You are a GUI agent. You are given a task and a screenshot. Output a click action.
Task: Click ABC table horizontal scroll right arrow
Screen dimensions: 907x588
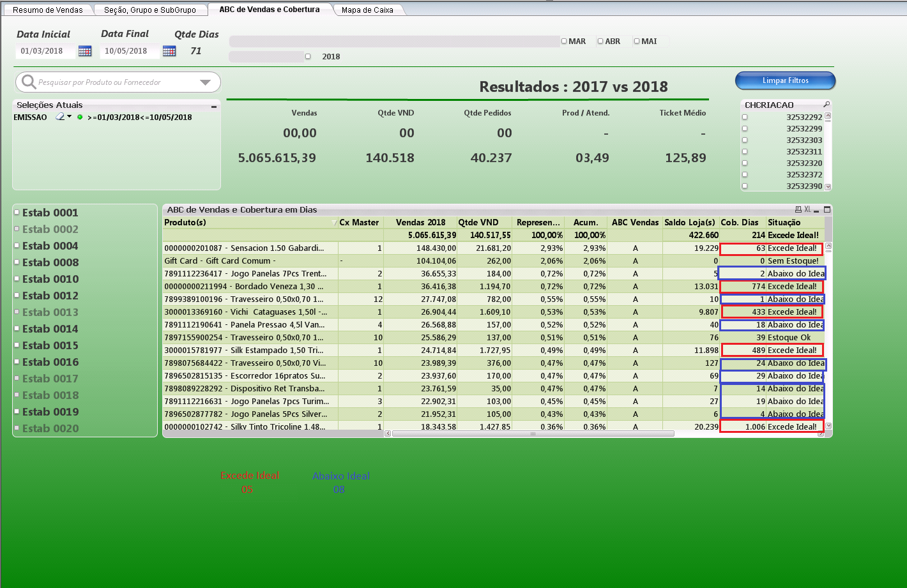coord(821,433)
